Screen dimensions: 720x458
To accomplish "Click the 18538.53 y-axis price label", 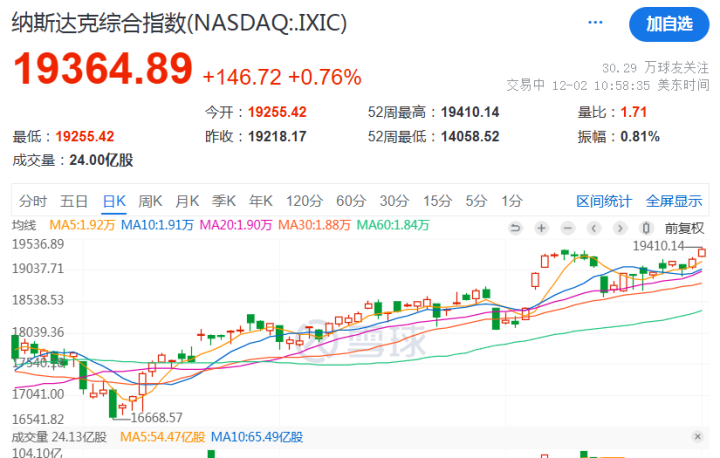I will [38, 300].
